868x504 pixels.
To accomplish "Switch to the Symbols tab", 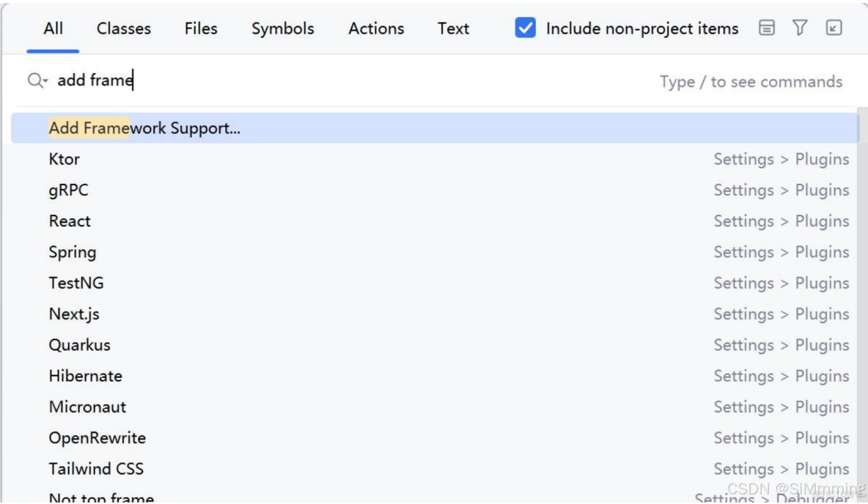I will pos(282,29).
